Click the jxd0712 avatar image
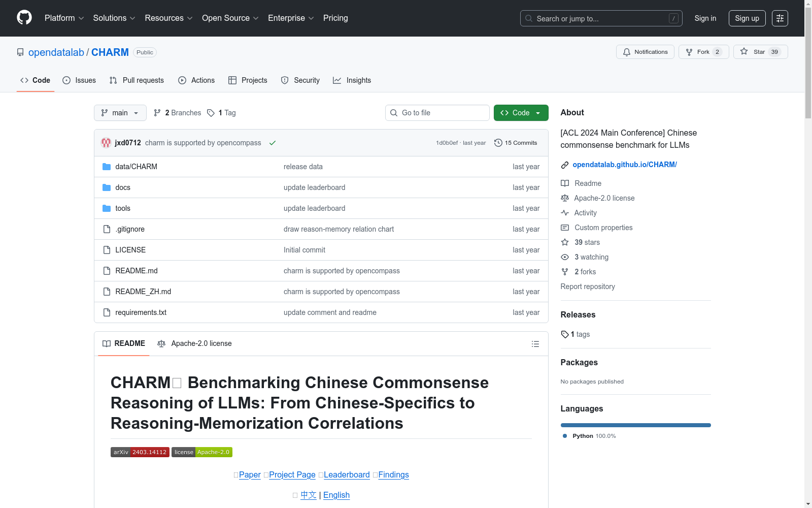 (x=106, y=143)
